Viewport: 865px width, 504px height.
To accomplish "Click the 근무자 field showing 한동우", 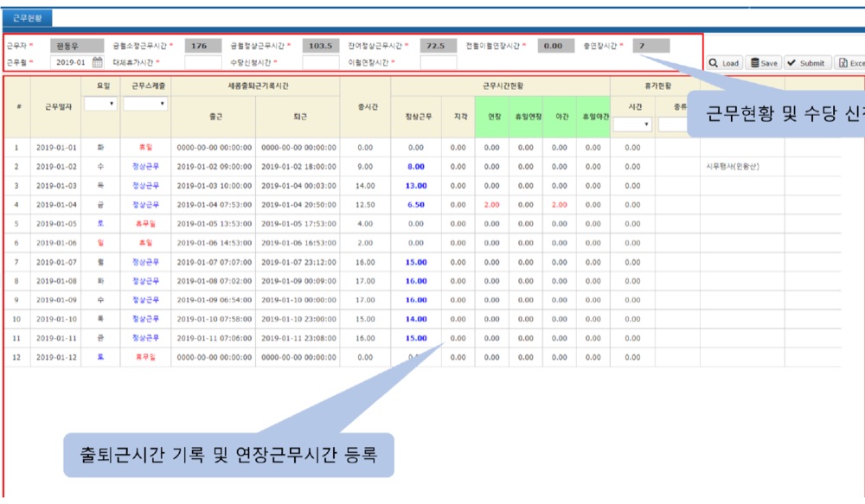I will pos(77,46).
